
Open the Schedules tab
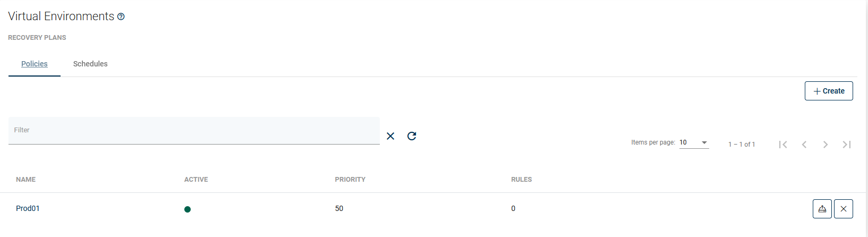point(90,64)
